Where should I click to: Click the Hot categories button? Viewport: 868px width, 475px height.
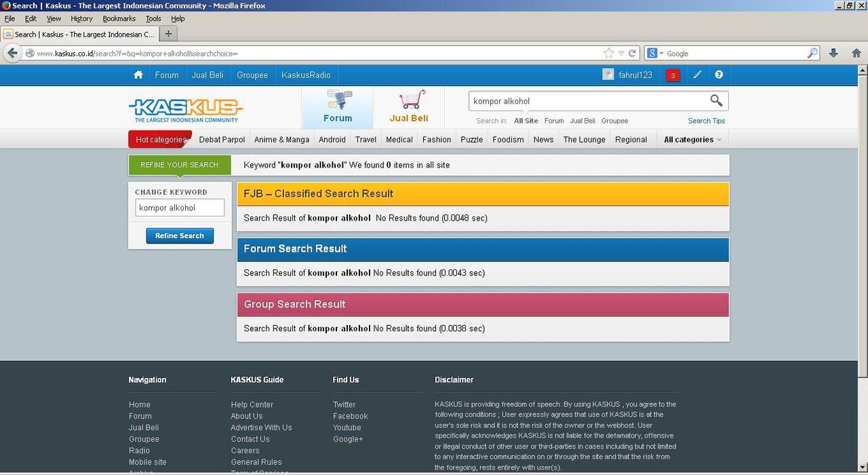coord(160,139)
